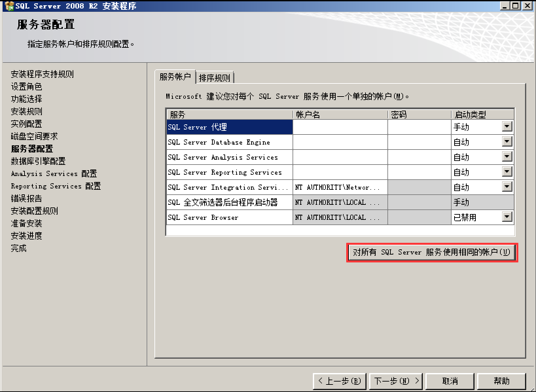Open startup type dropdown for Reporting Services
The image size is (536, 392).
coord(507,171)
